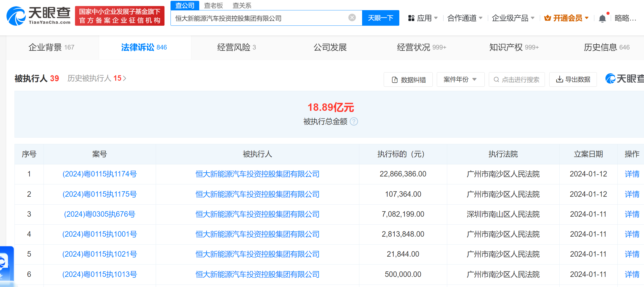Open case (2024)粤0115执1001号
Image resolution: width=644 pixels, height=287 pixels.
click(100, 234)
